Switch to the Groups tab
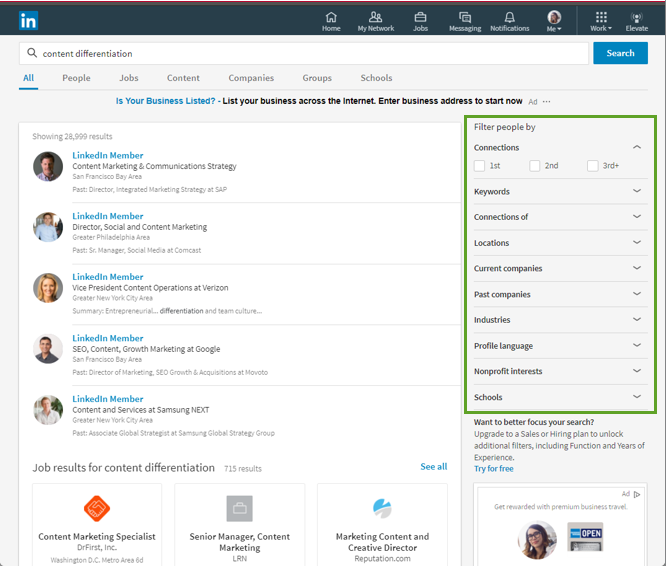This screenshot has width=666, height=566. coord(317,78)
